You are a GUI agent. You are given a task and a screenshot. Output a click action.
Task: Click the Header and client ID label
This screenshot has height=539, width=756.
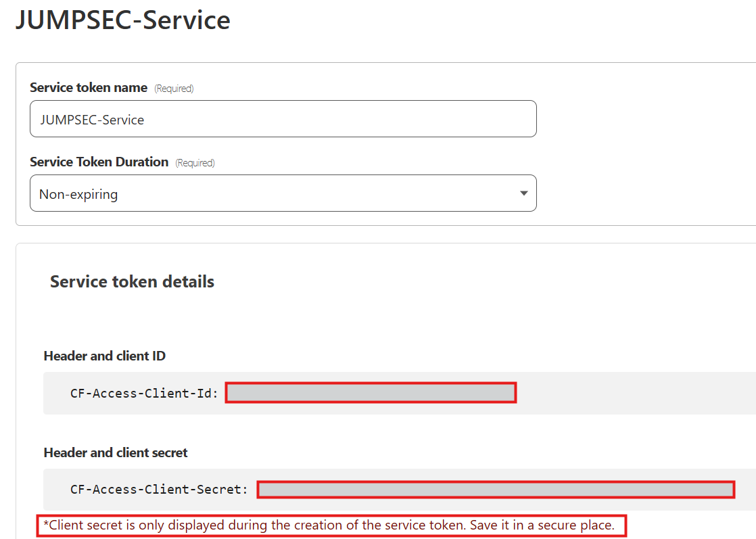tap(104, 356)
